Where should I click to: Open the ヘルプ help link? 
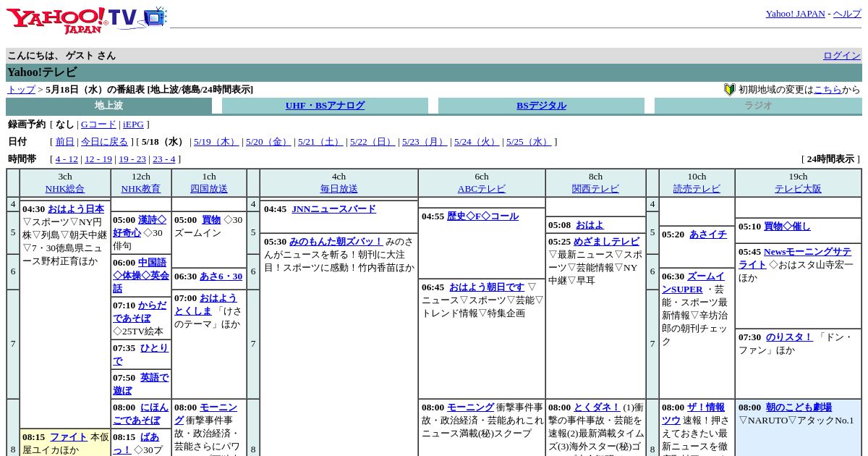tap(847, 14)
